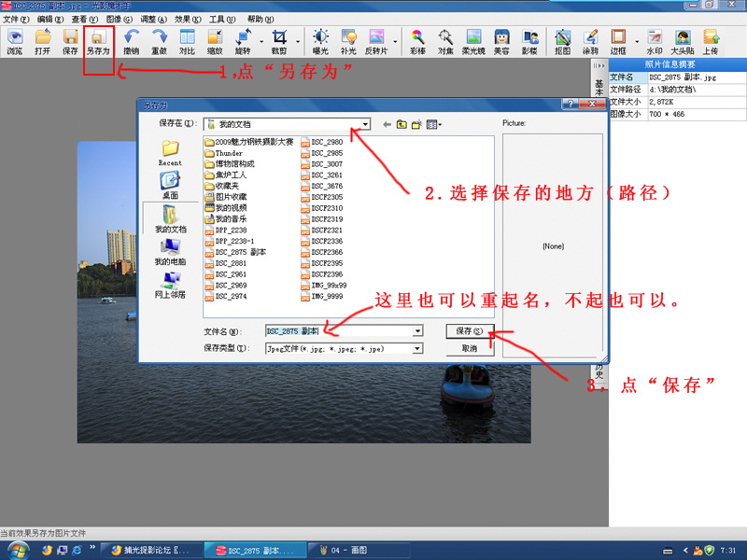This screenshot has height=560, width=747.
Task: Click the 彩棒 color wand icon
Action: tap(418, 42)
